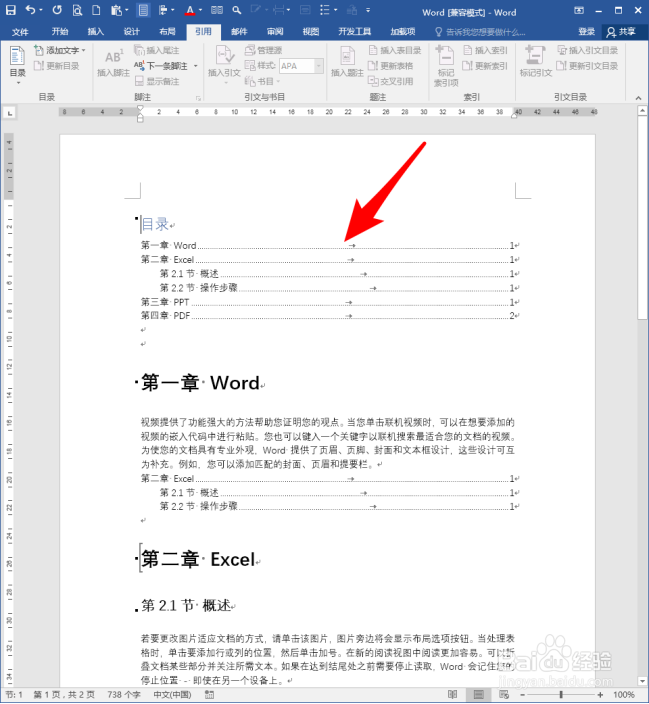Screen dimensions: 649x704
Task: Click 管理源 in citations group
Action: click(264, 50)
